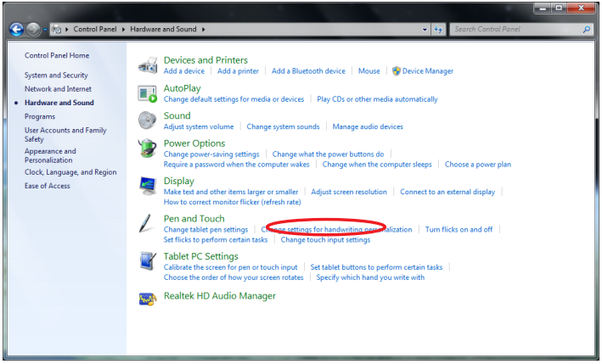Click the AutoPlay category icon
The height and width of the screenshot is (364, 602).
[x=148, y=93]
